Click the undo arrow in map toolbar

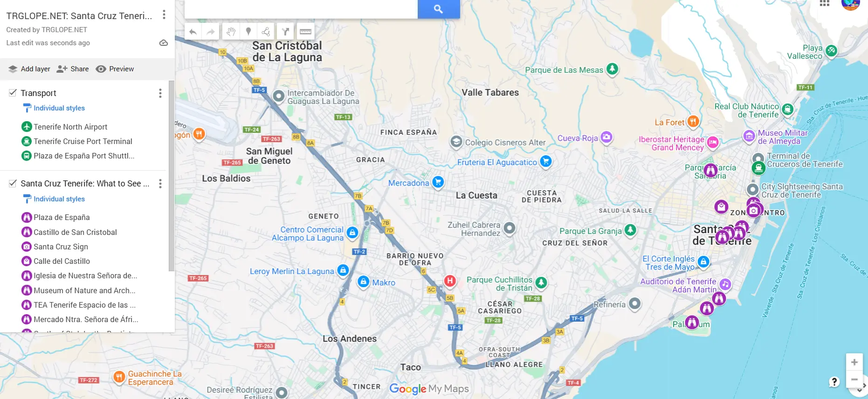pos(193,32)
